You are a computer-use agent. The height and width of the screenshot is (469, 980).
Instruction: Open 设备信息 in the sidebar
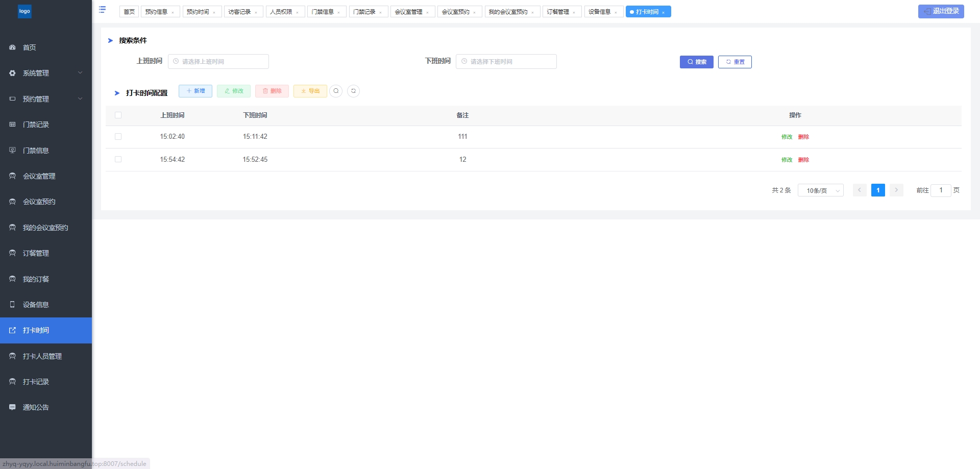coord(46,305)
